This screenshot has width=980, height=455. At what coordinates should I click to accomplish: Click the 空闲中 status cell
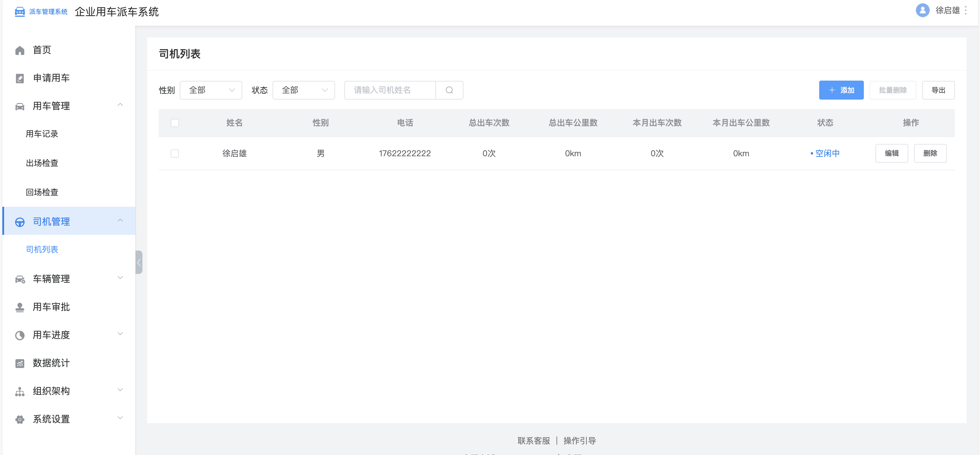825,153
